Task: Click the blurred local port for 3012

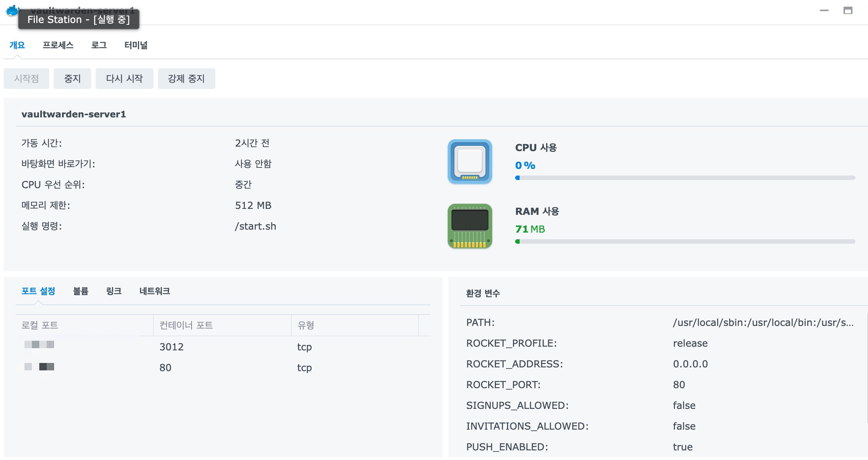Action: click(39, 344)
